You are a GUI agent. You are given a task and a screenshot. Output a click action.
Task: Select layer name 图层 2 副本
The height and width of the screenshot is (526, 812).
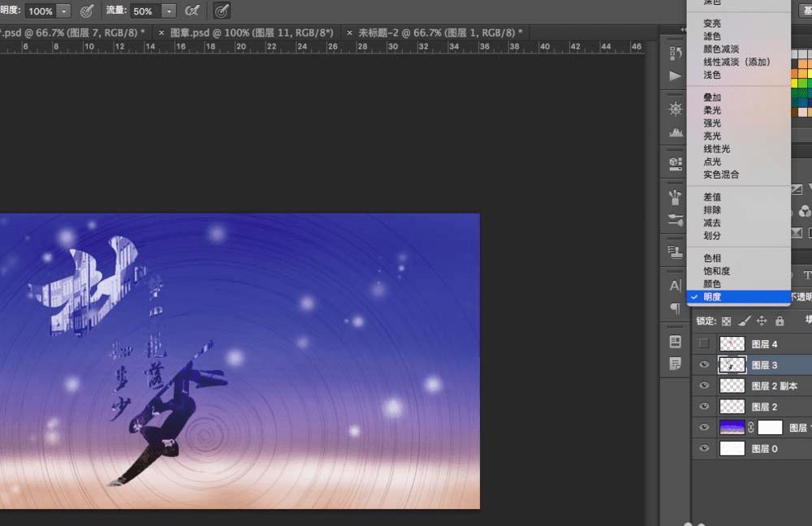tap(774, 386)
